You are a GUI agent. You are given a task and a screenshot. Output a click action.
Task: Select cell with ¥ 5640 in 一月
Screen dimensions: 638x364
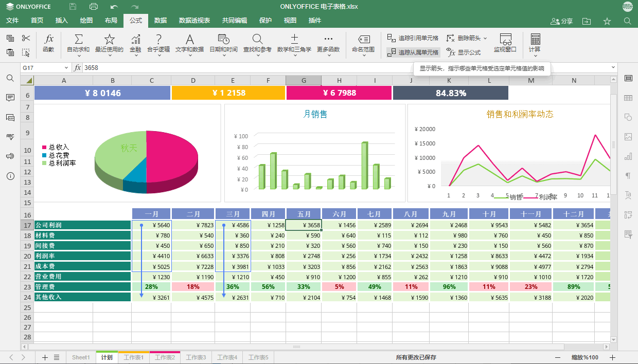click(x=151, y=225)
